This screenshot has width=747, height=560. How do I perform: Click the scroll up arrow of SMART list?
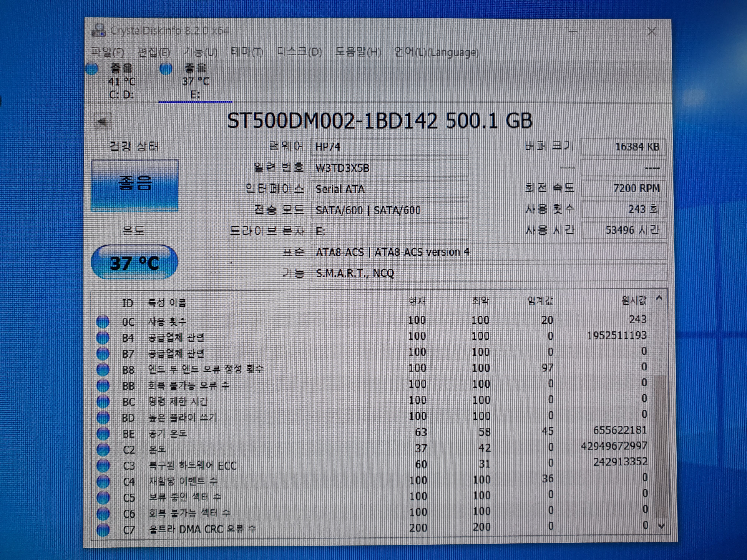[660, 298]
